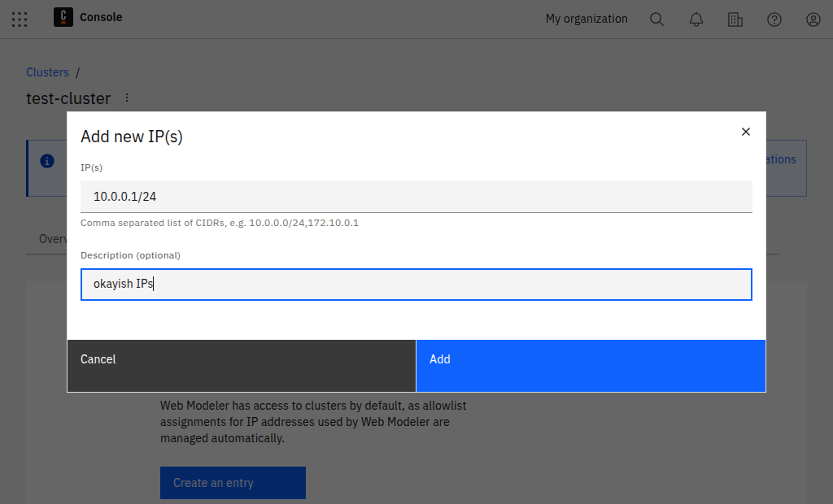Cancel the Add new IP(s) dialog

coord(241,365)
